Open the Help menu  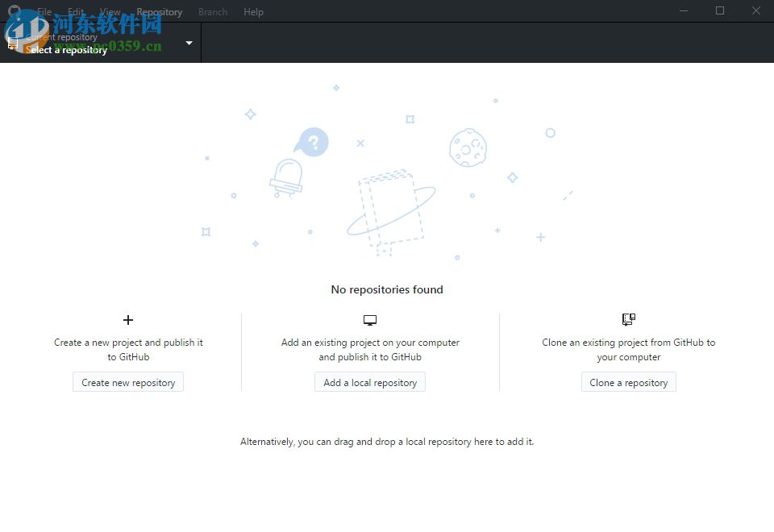click(x=253, y=11)
